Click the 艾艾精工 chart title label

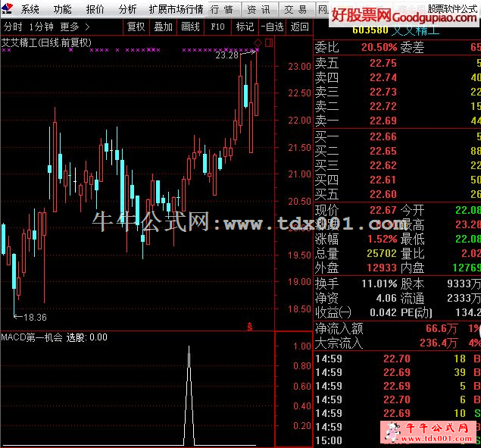pyautogui.click(x=21, y=42)
